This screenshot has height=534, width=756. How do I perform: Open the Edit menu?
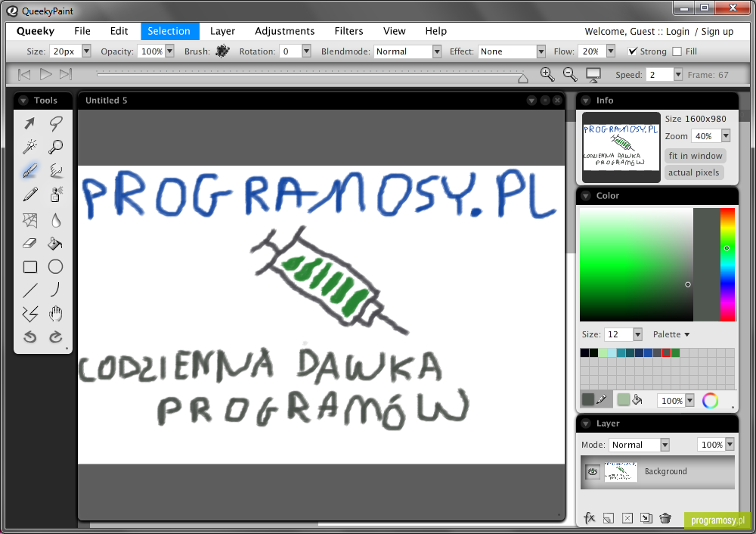click(119, 31)
